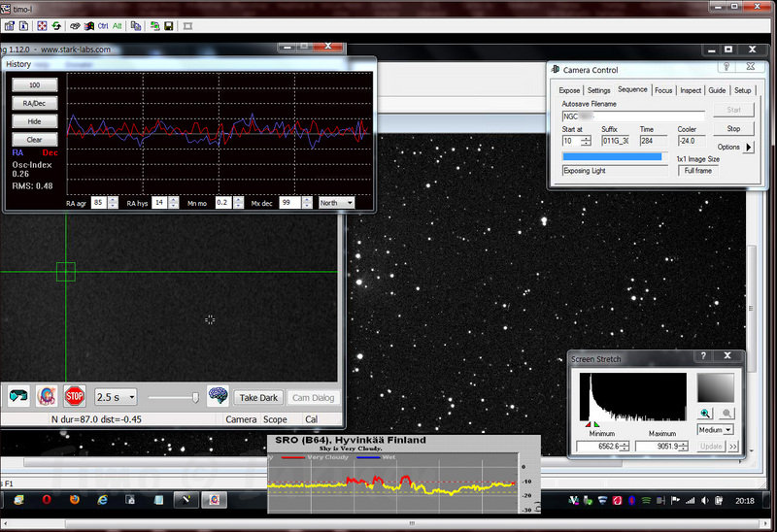The height and width of the screenshot is (532, 777).
Task: Click the Take Dark button
Action: [x=258, y=397]
